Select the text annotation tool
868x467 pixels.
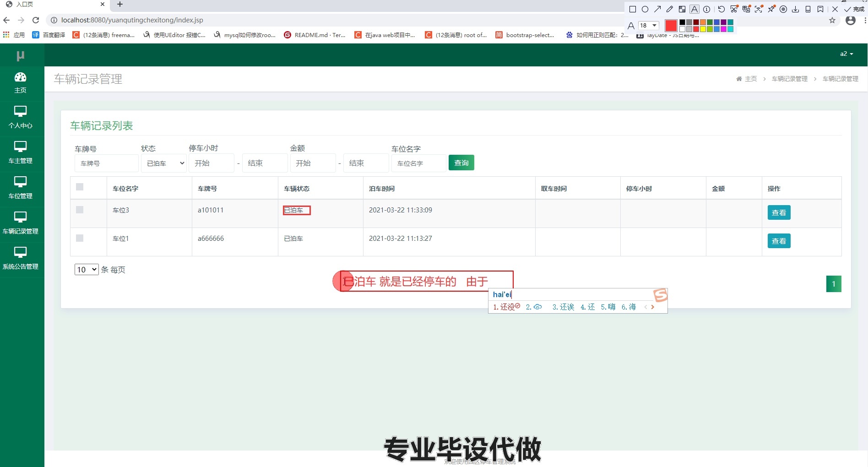694,9
